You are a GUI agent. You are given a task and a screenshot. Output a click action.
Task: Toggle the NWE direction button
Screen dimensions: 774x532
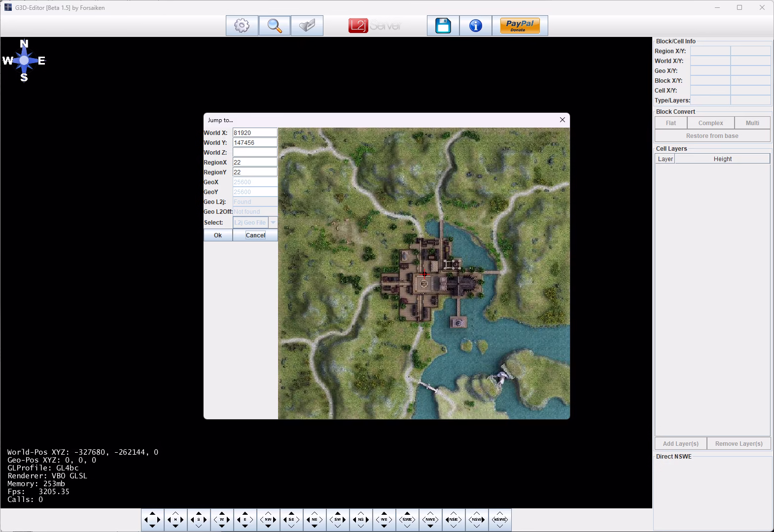click(430, 520)
